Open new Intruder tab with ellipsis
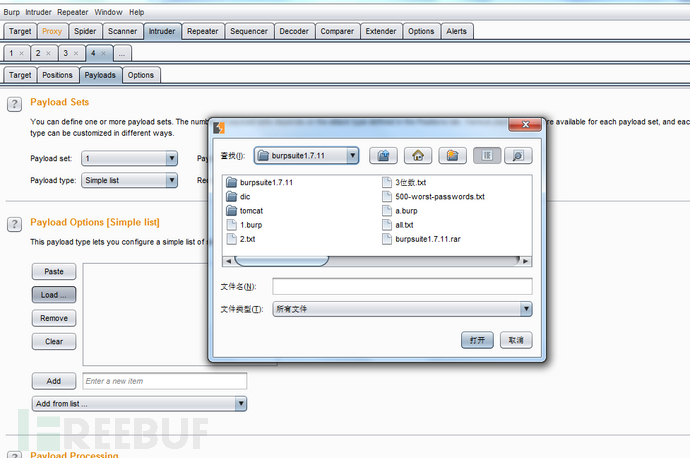 (x=122, y=53)
